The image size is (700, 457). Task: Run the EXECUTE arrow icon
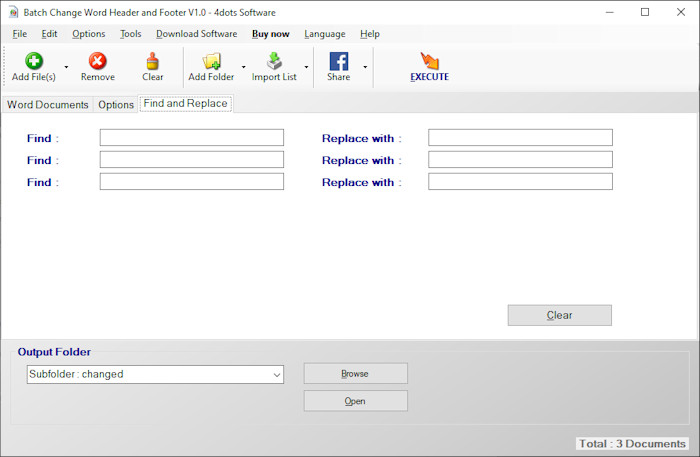[x=429, y=61]
